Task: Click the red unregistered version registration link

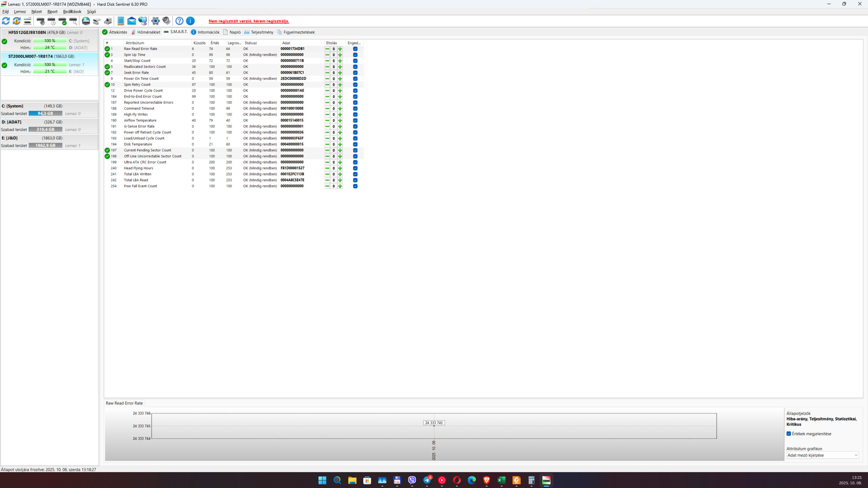Action: pyautogui.click(x=249, y=21)
